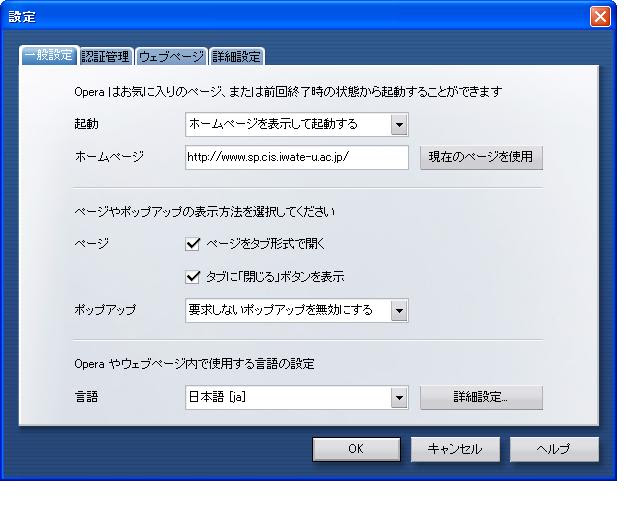Open the 認証管理 tab

pos(106,56)
